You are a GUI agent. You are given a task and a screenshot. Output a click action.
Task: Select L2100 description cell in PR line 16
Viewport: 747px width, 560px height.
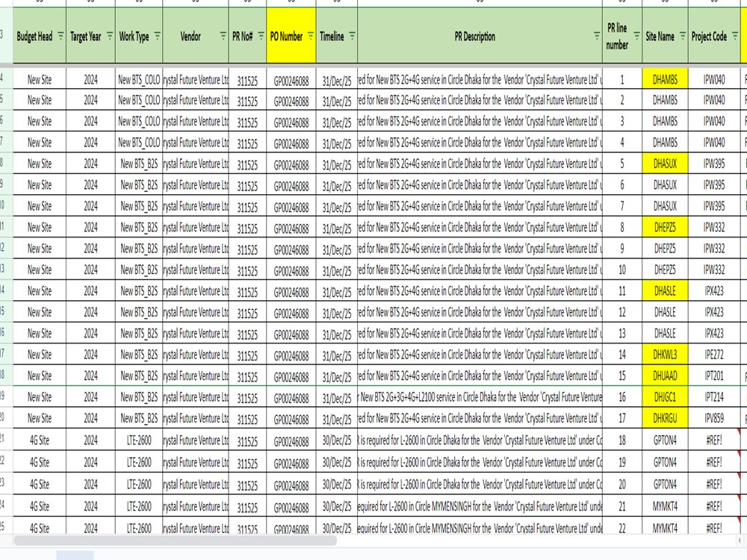pos(480,396)
